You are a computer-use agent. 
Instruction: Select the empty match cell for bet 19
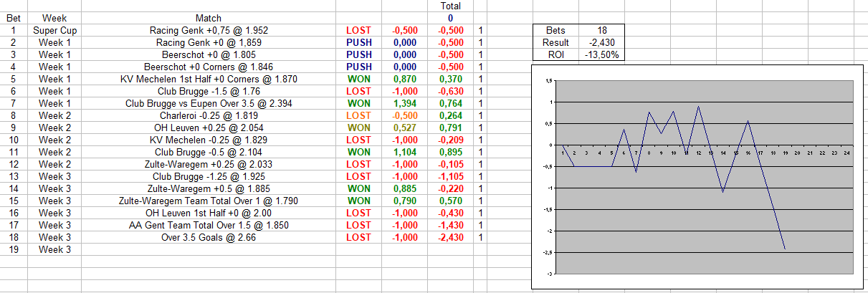tap(209, 249)
